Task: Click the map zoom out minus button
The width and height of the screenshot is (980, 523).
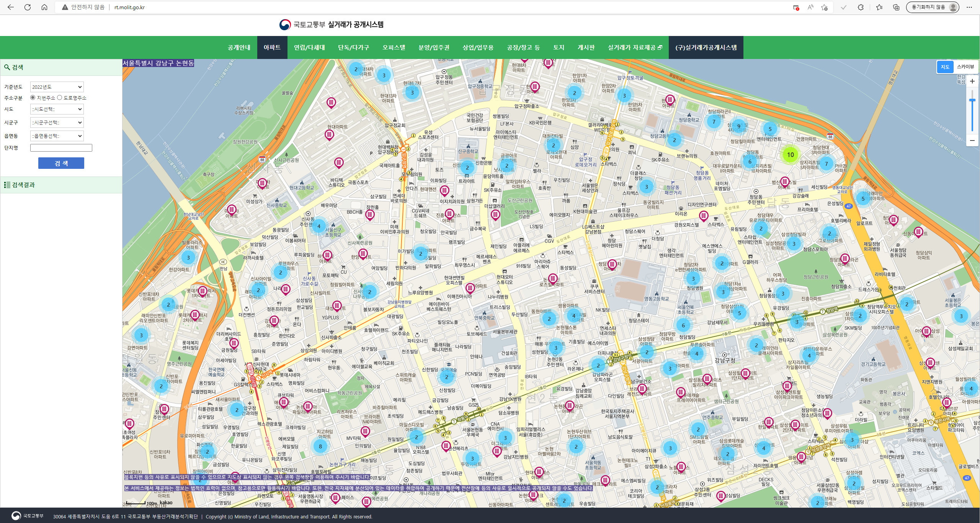Action: (x=972, y=141)
